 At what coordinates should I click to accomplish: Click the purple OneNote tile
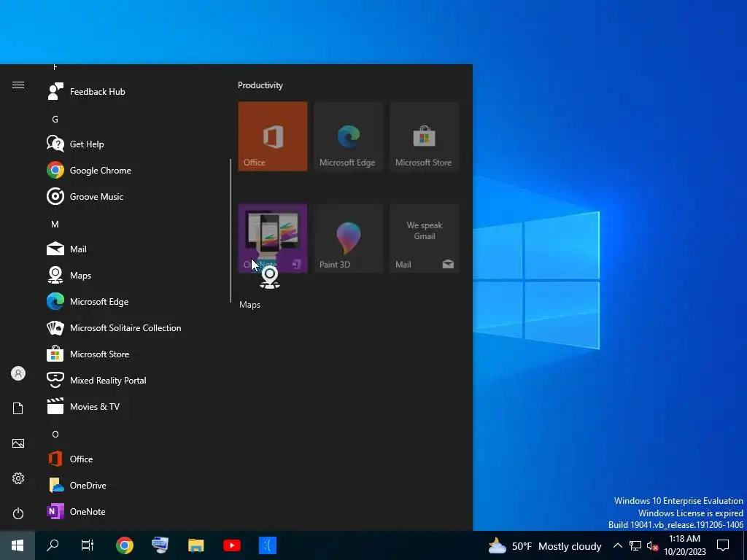(x=273, y=238)
